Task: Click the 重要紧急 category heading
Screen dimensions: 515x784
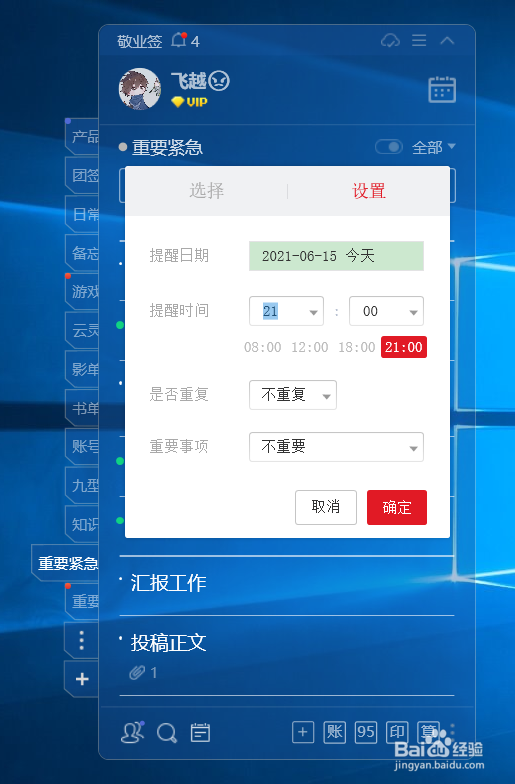Action: (168, 148)
